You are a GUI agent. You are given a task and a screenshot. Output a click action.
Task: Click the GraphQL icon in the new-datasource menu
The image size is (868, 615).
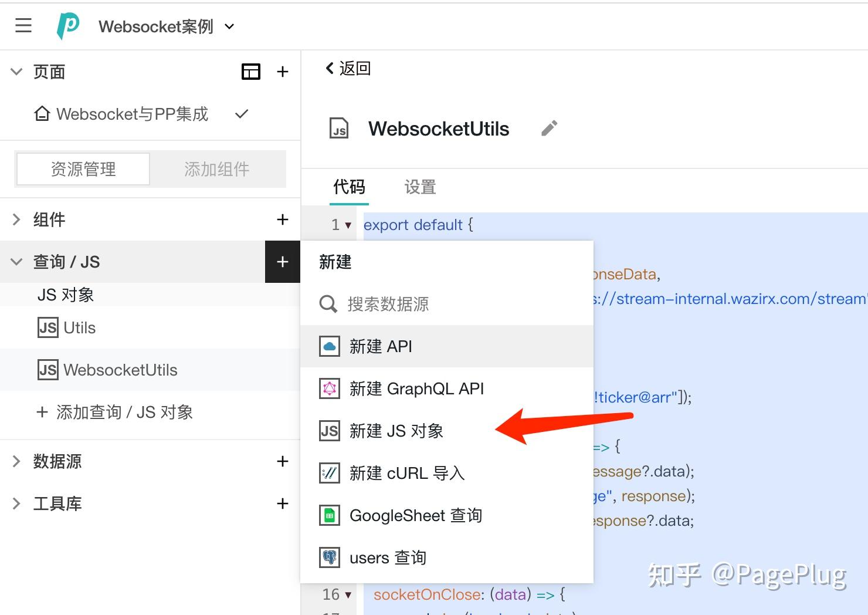(330, 388)
